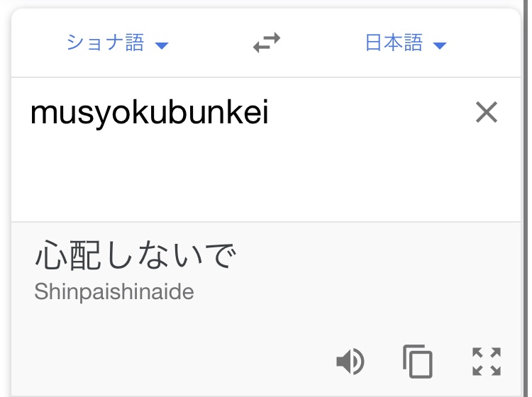Viewport: 532px width, 397px height.
Task: Tap the blue ショナ語 language label
Action: [x=105, y=43]
